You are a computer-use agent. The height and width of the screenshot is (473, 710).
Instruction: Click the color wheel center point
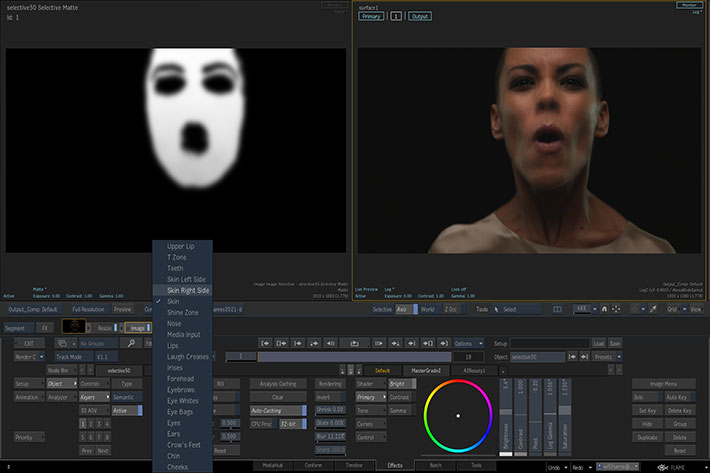coord(458,416)
